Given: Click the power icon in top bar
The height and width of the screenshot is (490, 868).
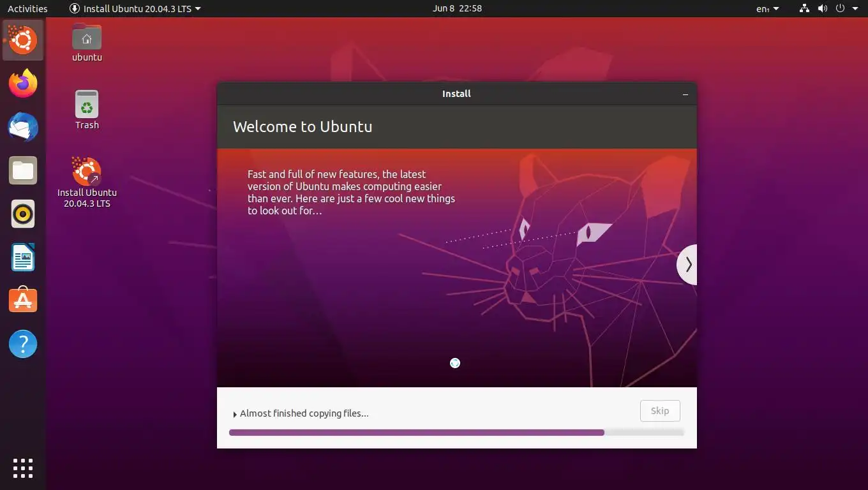Looking at the screenshot, I should pos(840,8).
